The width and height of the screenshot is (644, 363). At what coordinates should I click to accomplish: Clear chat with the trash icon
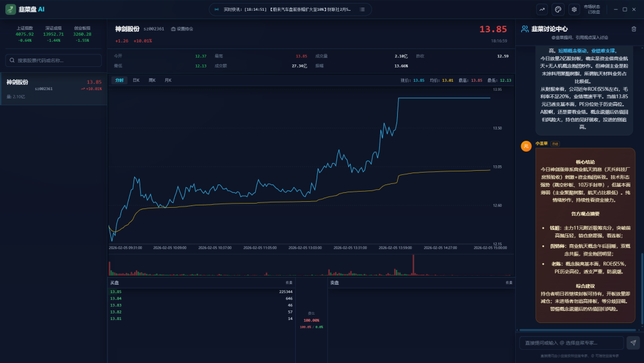coord(633,29)
